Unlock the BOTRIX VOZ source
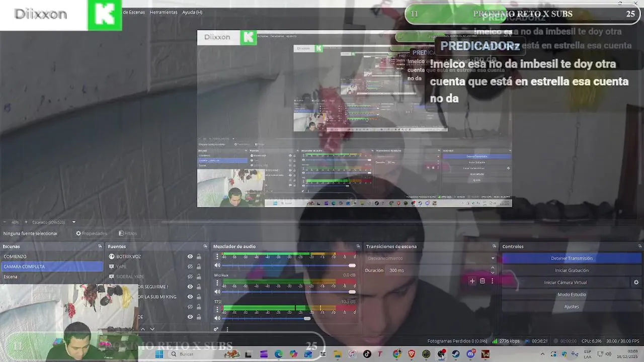This screenshot has width=644, height=362. click(x=199, y=256)
